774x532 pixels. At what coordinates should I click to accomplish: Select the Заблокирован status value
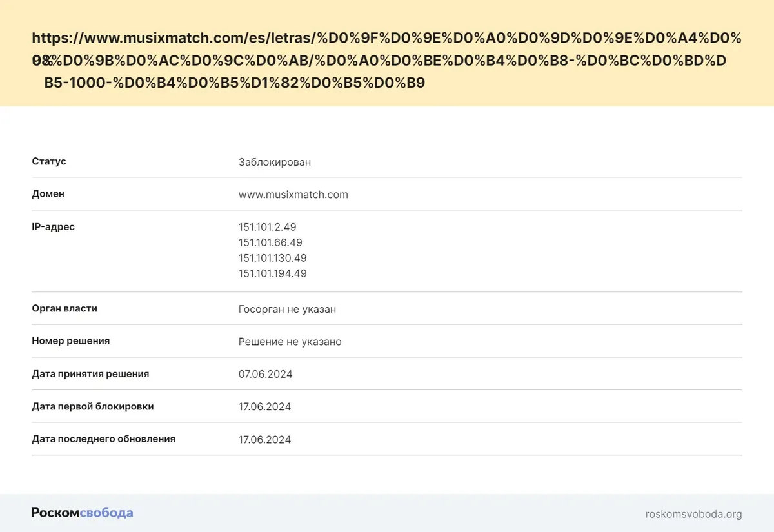(x=274, y=162)
